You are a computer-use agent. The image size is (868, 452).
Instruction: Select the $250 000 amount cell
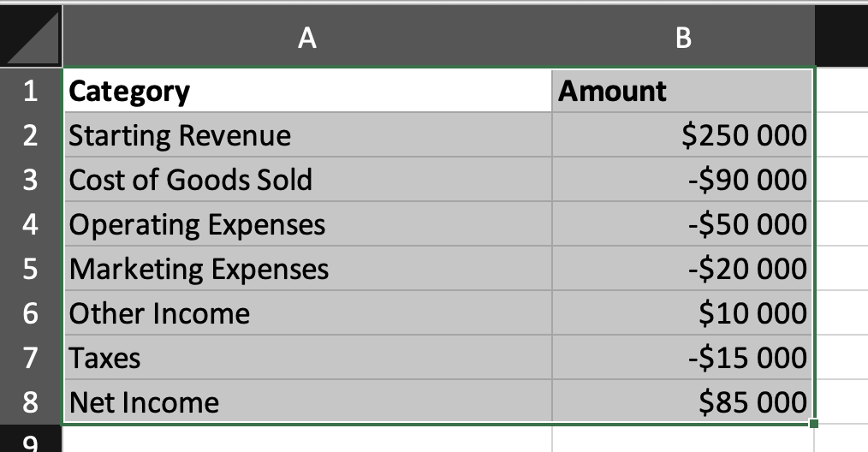(x=682, y=135)
